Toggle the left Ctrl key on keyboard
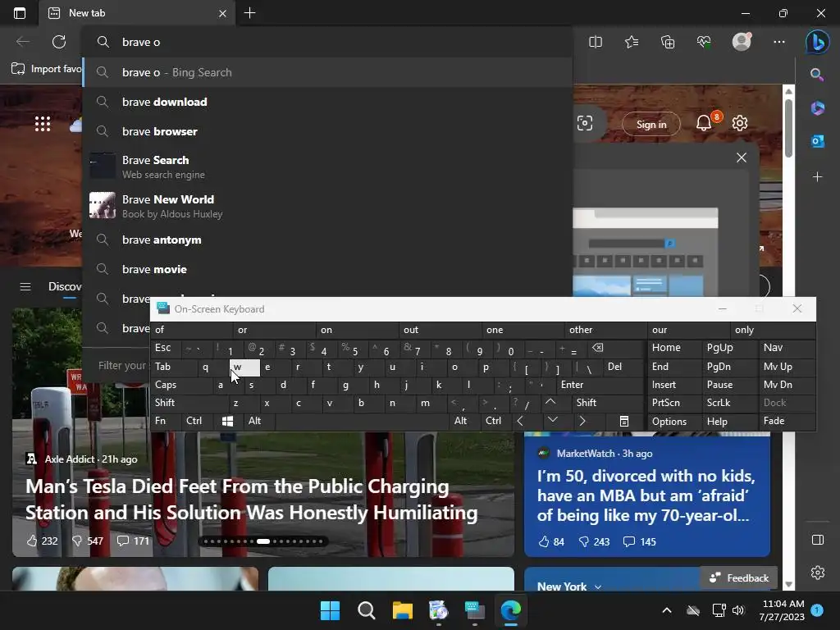The image size is (840, 630). click(x=197, y=421)
